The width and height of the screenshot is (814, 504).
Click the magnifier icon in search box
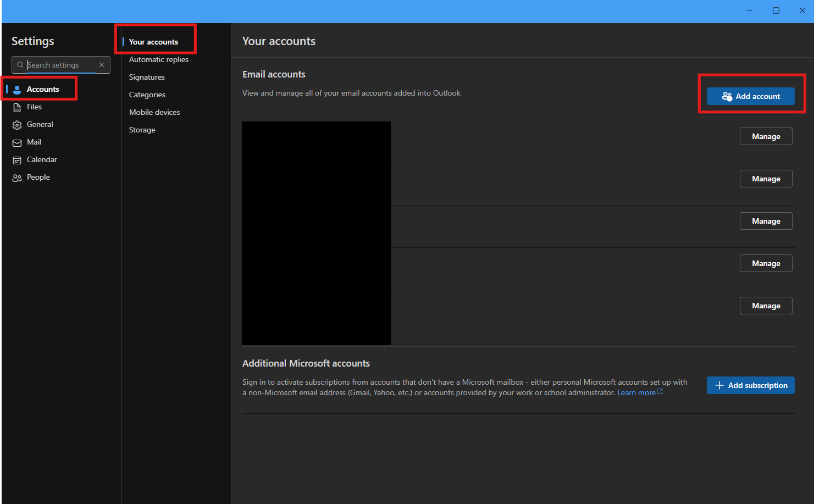tap(20, 65)
